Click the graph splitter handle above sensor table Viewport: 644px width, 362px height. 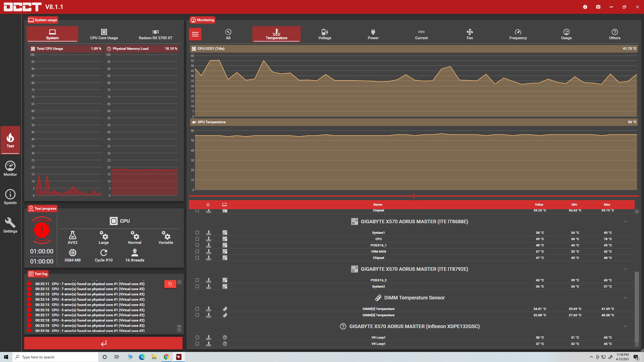[414, 196]
